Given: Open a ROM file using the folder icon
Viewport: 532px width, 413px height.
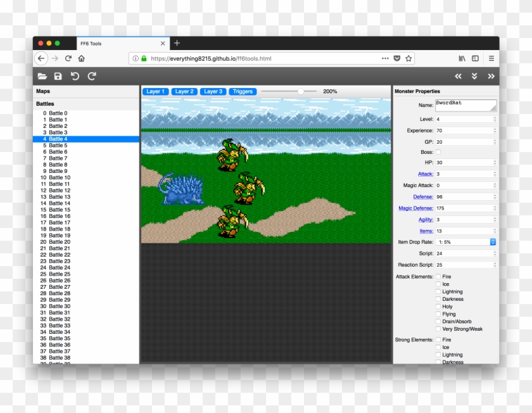Looking at the screenshot, I should tap(42, 75).
